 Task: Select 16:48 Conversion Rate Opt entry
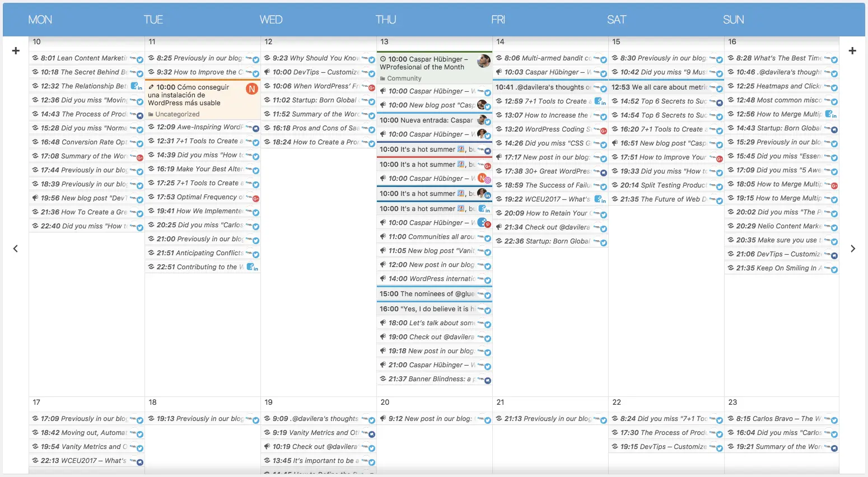point(87,142)
